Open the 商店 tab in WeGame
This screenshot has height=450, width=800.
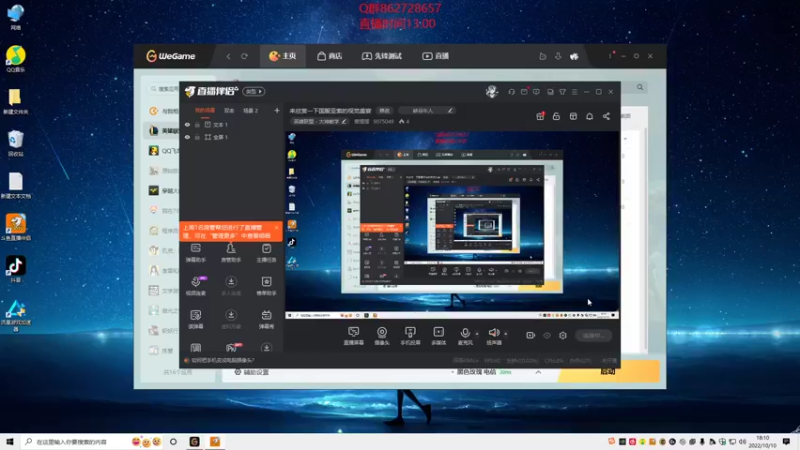click(x=329, y=56)
